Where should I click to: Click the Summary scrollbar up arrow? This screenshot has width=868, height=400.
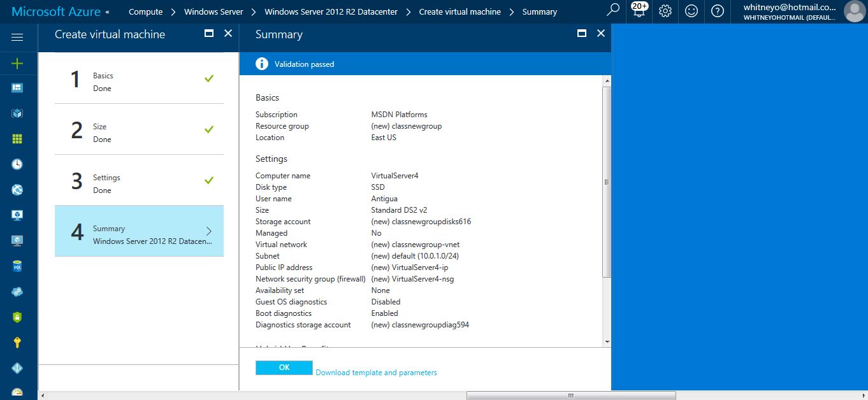coord(607,80)
